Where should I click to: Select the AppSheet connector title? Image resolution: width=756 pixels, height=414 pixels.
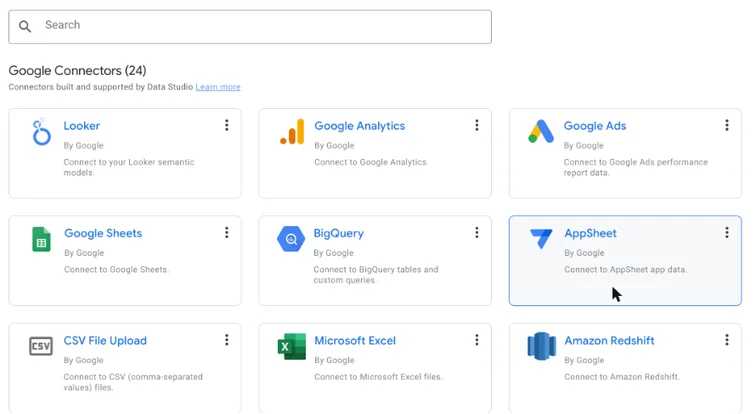[591, 233]
